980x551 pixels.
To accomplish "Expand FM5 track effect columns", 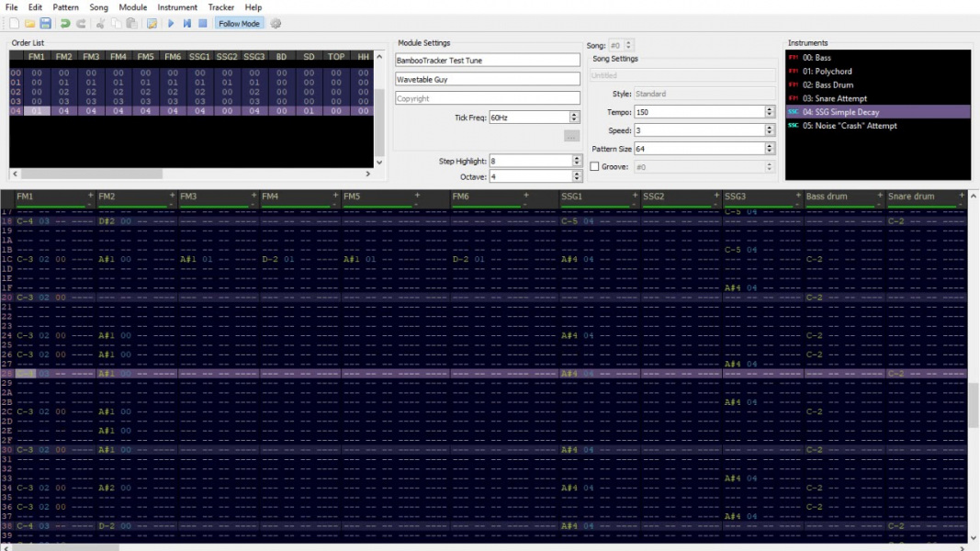I will [418, 196].
